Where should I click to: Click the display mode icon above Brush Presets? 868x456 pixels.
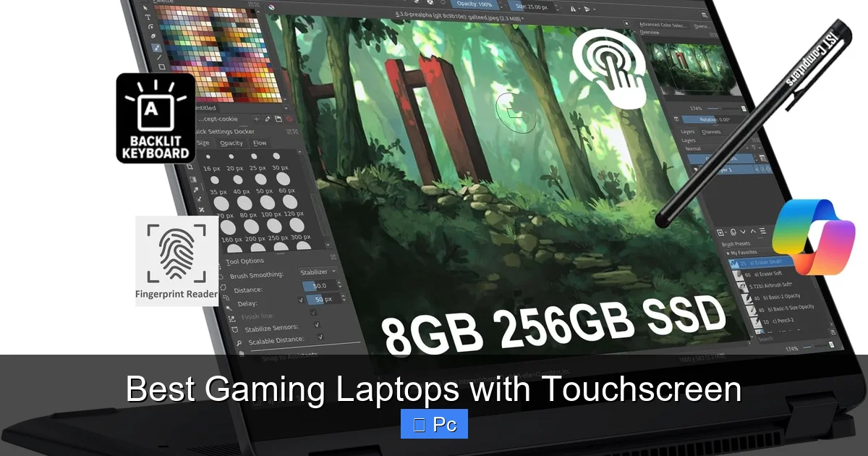[x=762, y=231]
